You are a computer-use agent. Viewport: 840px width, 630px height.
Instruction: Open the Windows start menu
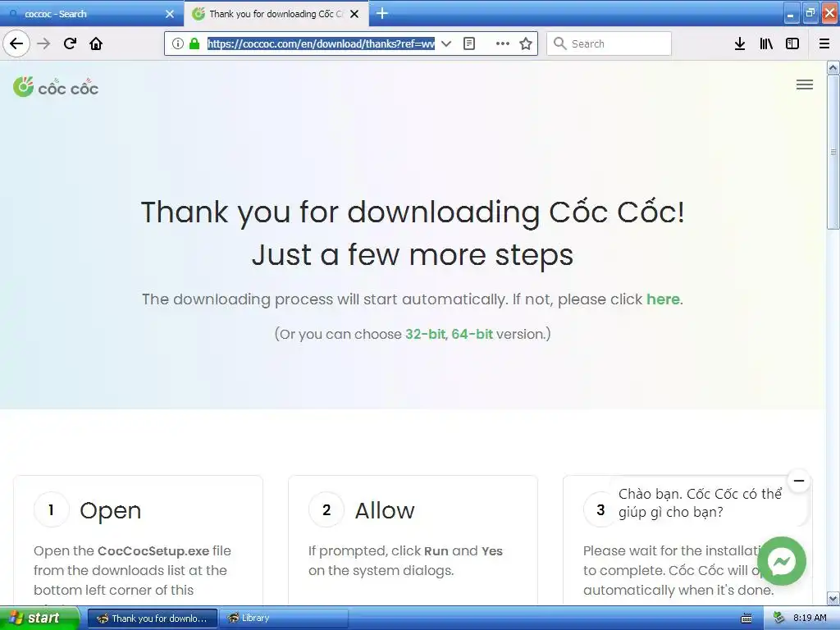pyautogui.click(x=39, y=619)
